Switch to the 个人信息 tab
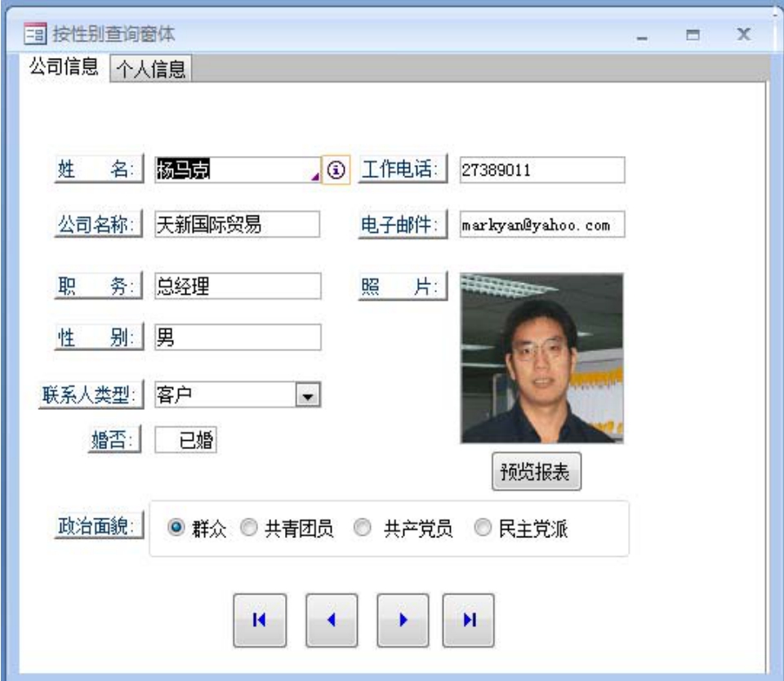784x681 pixels. click(149, 69)
